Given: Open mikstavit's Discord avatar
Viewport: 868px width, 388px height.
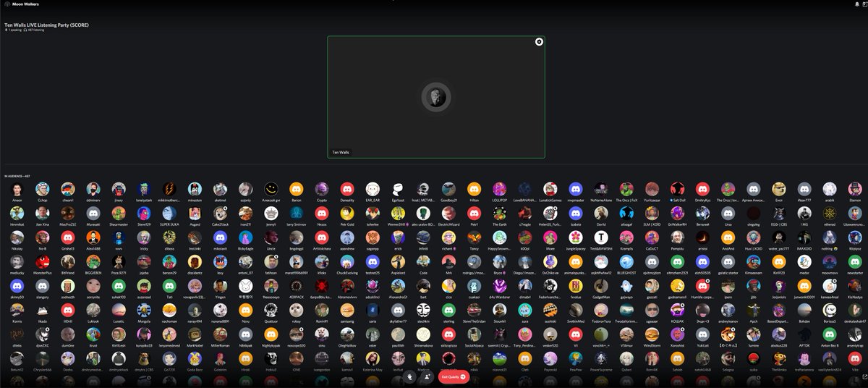Looking at the screenshot, I should point(220,237).
